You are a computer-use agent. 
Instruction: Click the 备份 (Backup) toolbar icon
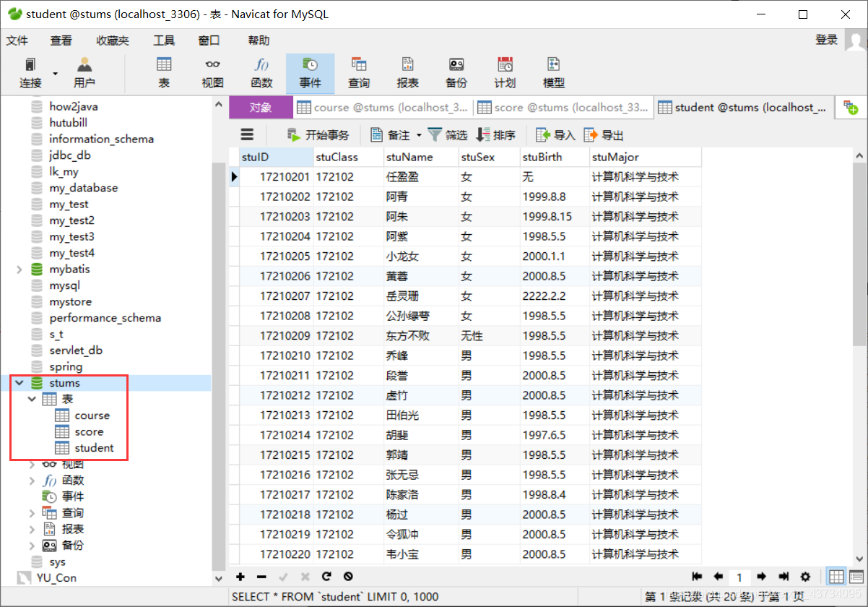click(x=456, y=72)
